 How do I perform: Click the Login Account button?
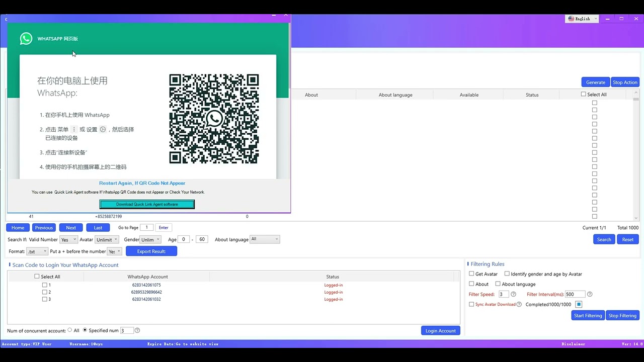pos(441,330)
